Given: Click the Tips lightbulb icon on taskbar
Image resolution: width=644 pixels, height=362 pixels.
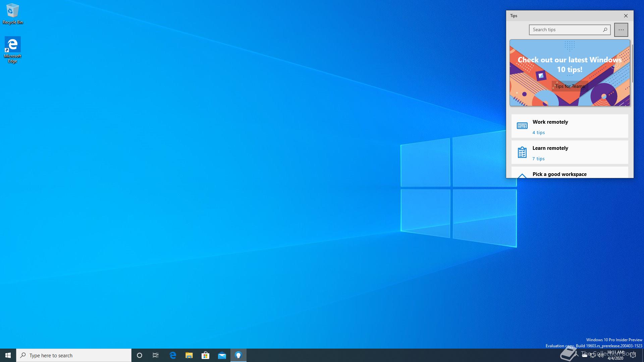Looking at the screenshot, I should coord(238,355).
